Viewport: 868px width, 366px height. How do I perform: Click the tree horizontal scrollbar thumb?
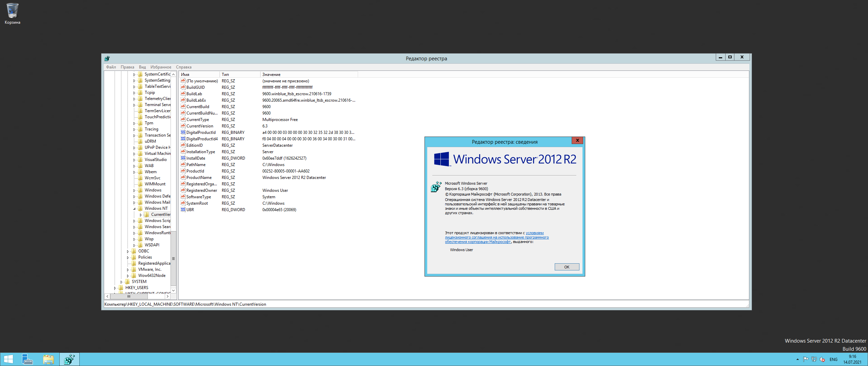tap(129, 296)
